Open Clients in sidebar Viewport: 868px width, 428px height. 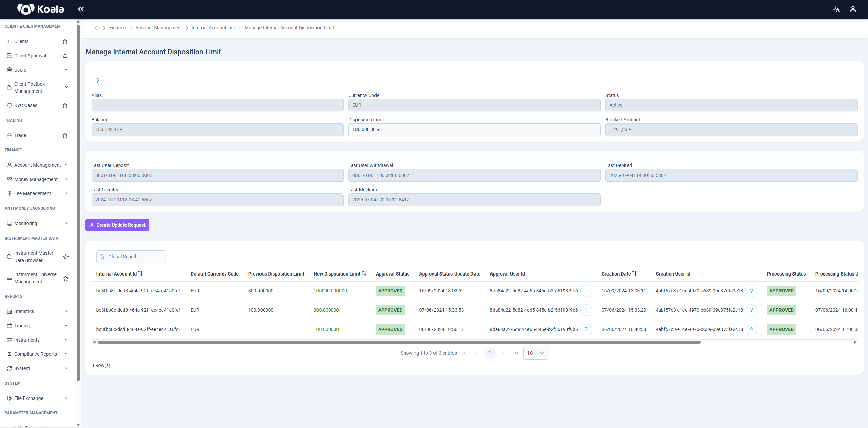tap(21, 41)
